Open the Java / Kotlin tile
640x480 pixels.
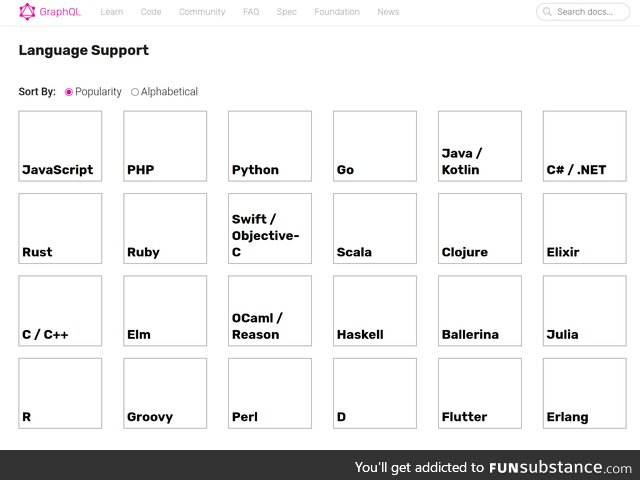(x=479, y=146)
